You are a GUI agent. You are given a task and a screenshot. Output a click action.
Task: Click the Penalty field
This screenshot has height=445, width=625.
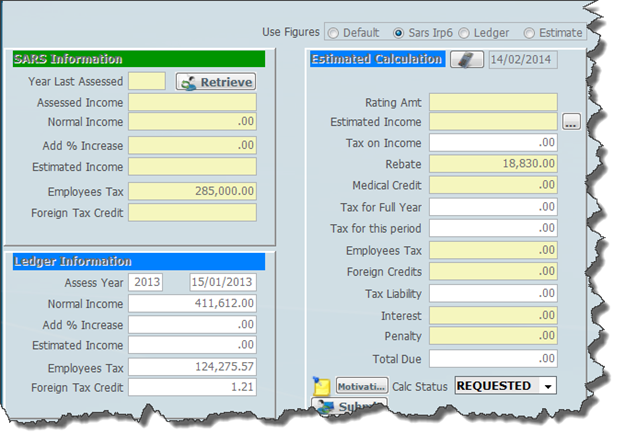click(x=492, y=336)
